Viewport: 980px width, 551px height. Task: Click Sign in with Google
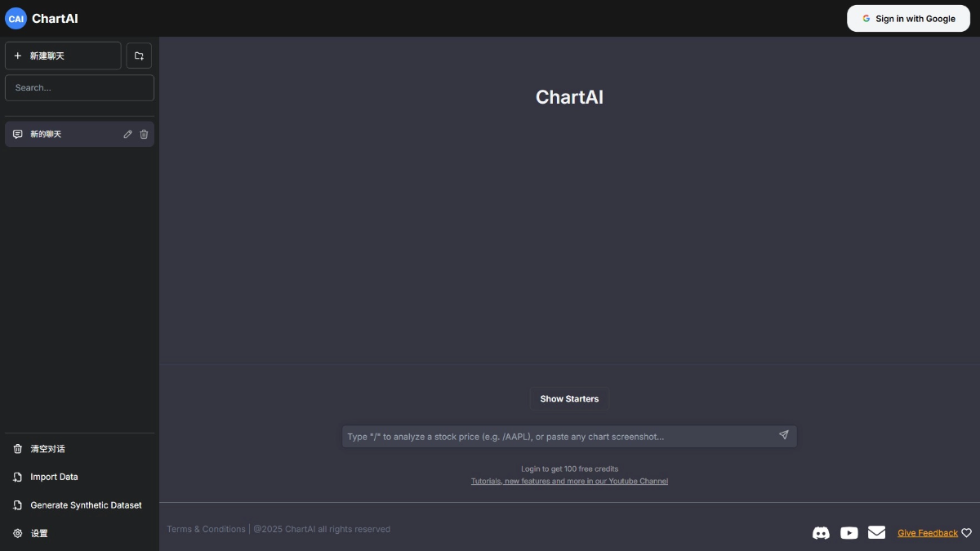tap(908, 18)
